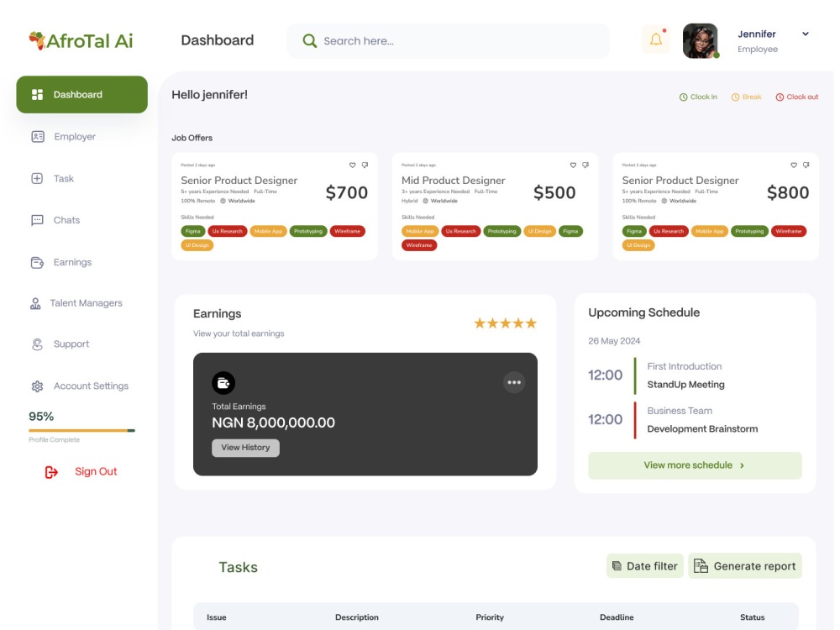Click the Talent Managers person icon
840x630 pixels.
pyautogui.click(x=35, y=304)
